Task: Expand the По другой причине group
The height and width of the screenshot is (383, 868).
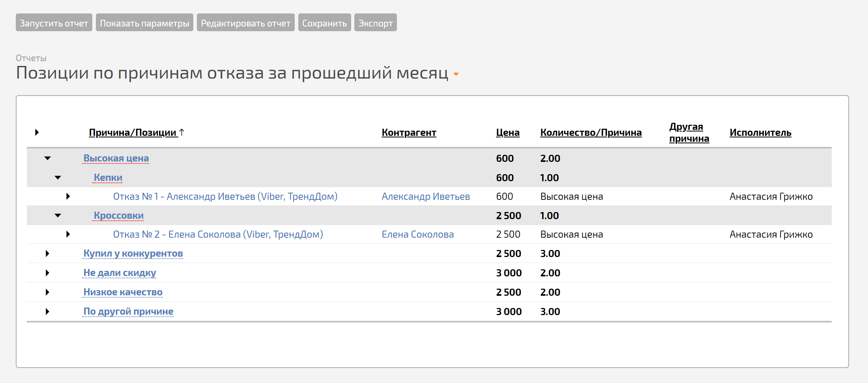Action: click(47, 312)
